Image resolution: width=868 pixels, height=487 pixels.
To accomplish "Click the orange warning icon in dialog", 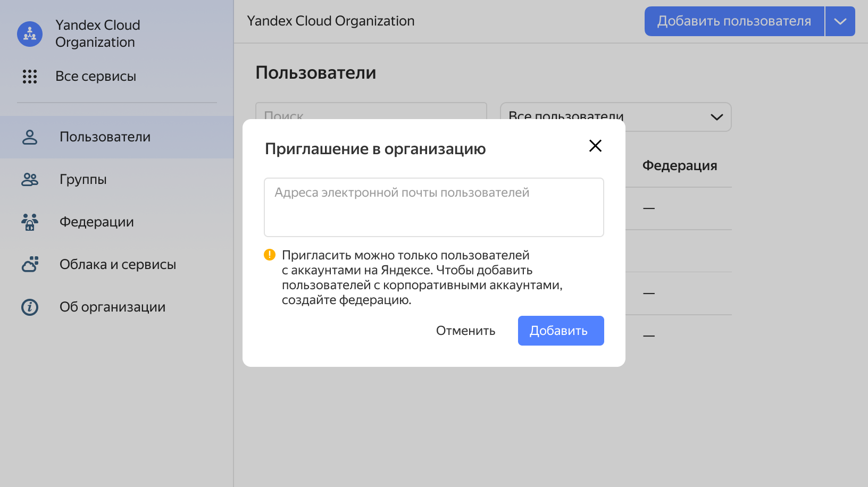I will tap(270, 255).
